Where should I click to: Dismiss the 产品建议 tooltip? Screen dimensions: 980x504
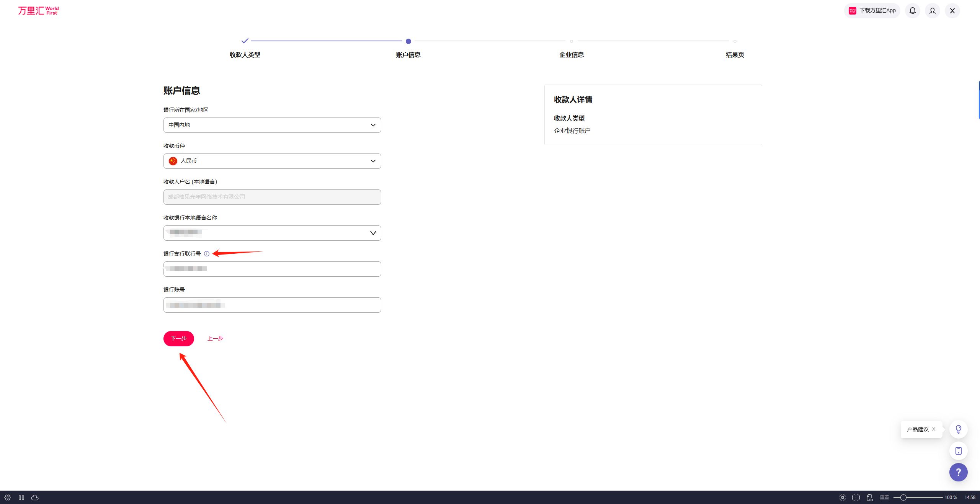pyautogui.click(x=934, y=429)
